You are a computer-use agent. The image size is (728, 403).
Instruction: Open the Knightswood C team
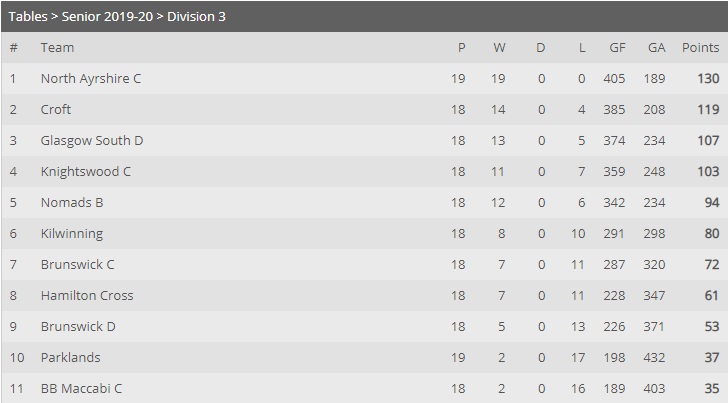tap(86, 172)
